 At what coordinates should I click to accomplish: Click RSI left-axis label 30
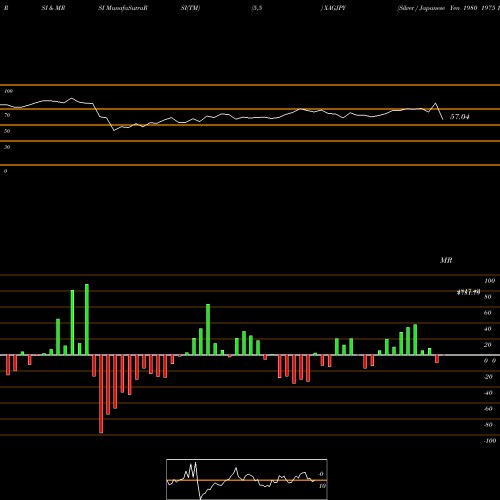click(x=7, y=147)
